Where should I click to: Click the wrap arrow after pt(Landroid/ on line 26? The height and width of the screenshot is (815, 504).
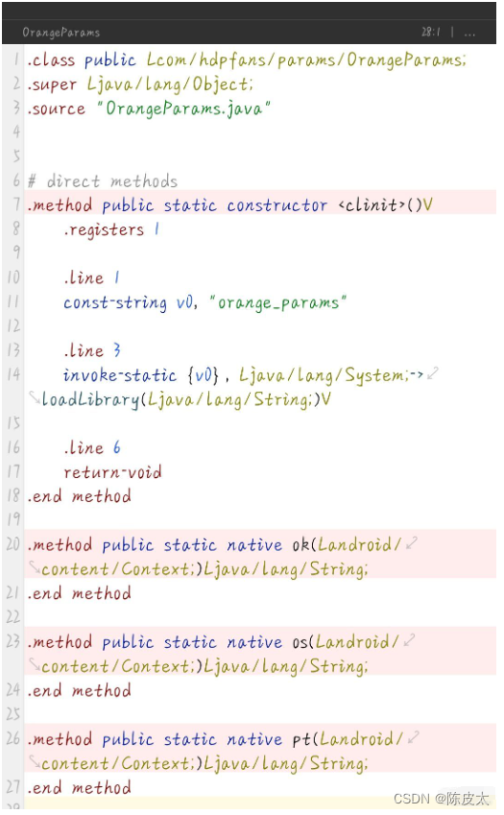coord(414,737)
